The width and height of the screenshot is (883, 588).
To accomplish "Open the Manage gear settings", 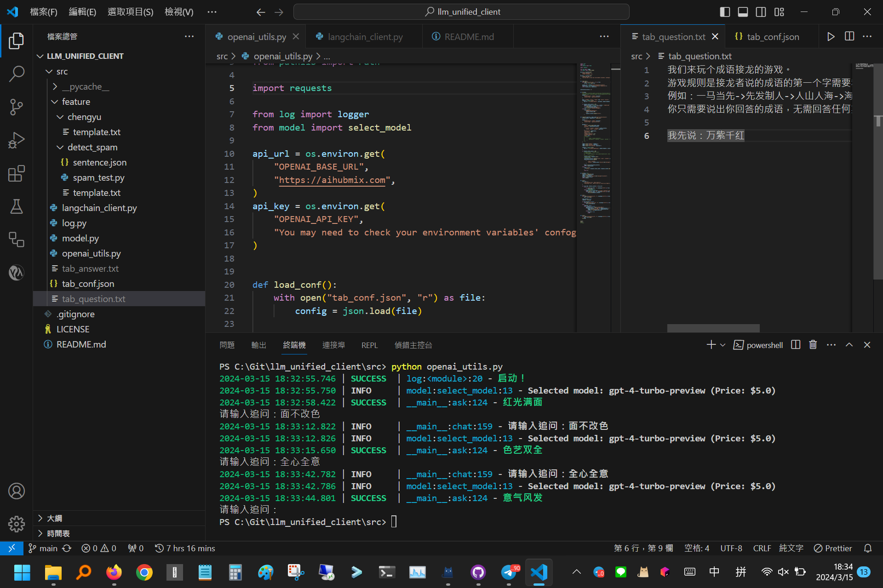I will (x=17, y=524).
